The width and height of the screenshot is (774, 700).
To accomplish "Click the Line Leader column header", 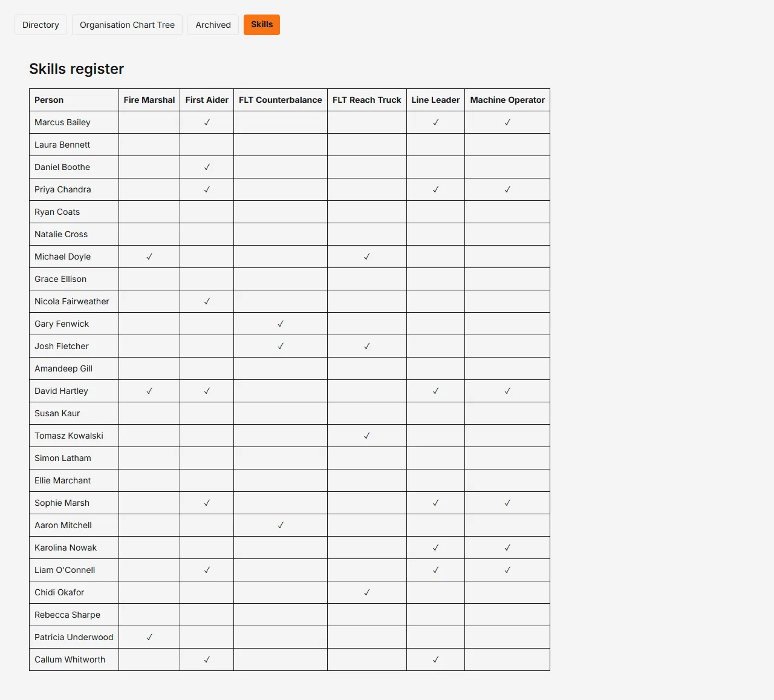I will 435,100.
